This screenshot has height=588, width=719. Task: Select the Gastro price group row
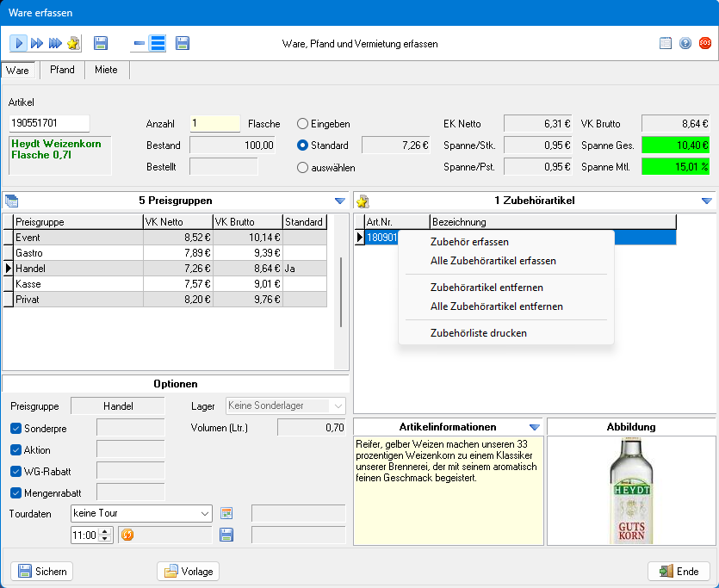click(x=165, y=253)
